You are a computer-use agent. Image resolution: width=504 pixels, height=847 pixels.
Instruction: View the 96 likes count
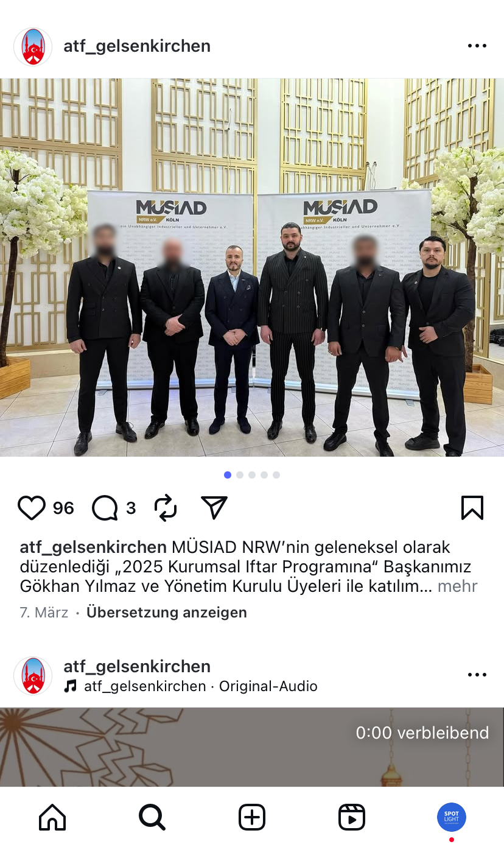(63, 508)
